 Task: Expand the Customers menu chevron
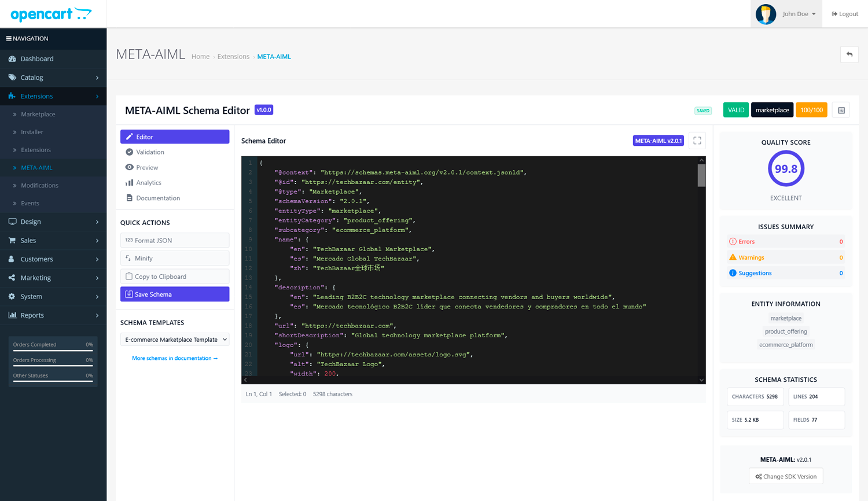(x=97, y=259)
